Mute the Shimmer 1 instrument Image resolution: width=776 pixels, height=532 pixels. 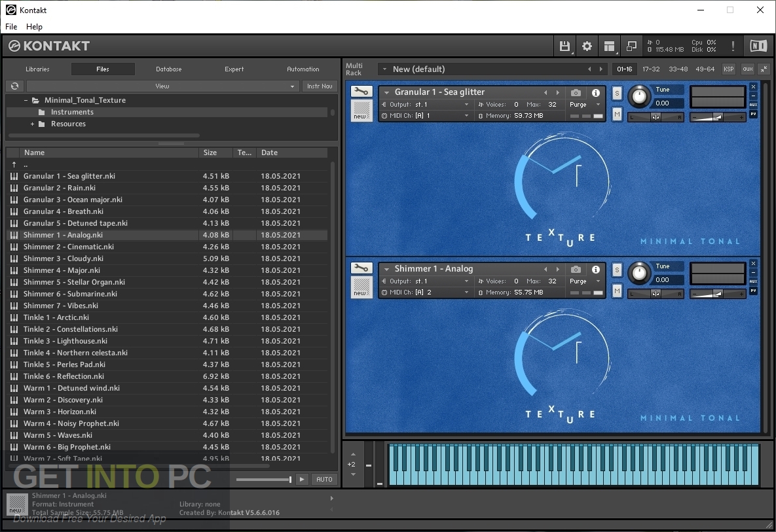(617, 291)
